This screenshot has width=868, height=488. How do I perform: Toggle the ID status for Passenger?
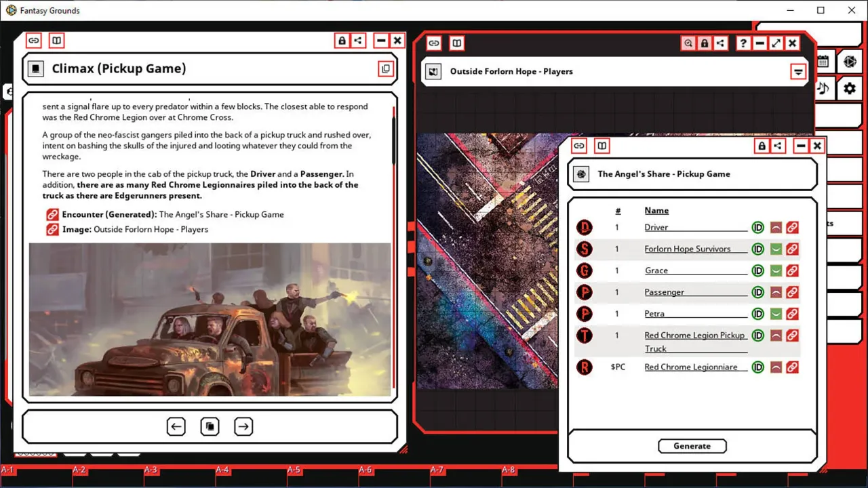point(758,292)
